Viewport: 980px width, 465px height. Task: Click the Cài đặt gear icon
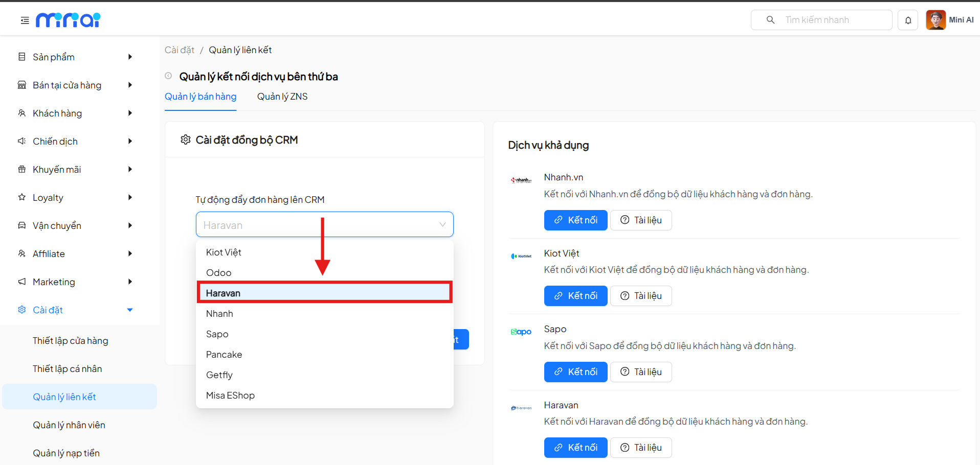[x=21, y=310]
